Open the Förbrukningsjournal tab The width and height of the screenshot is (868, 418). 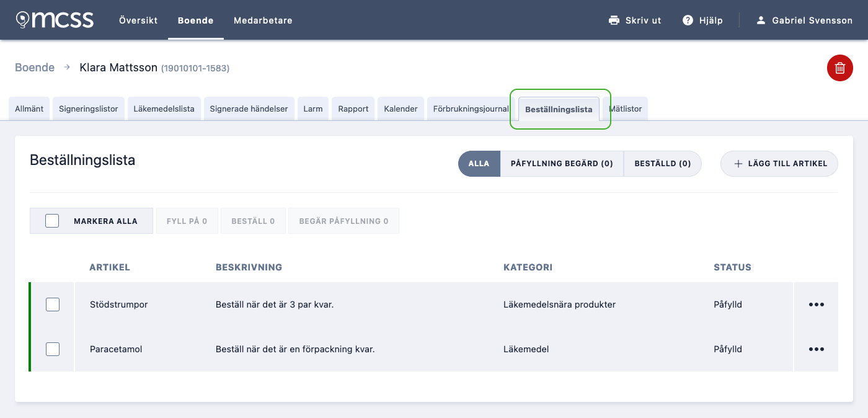pos(471,109)
